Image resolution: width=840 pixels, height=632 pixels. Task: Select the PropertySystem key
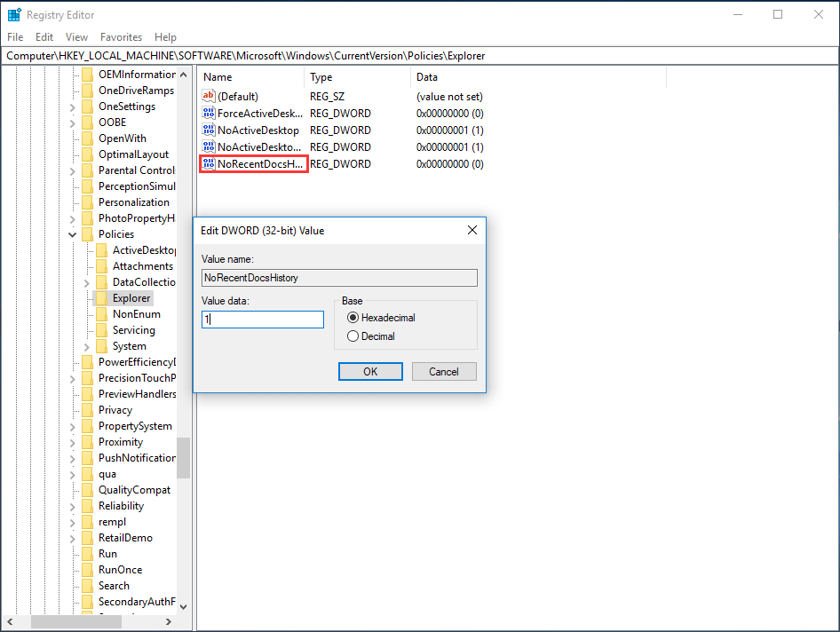[x=135, y=426]
